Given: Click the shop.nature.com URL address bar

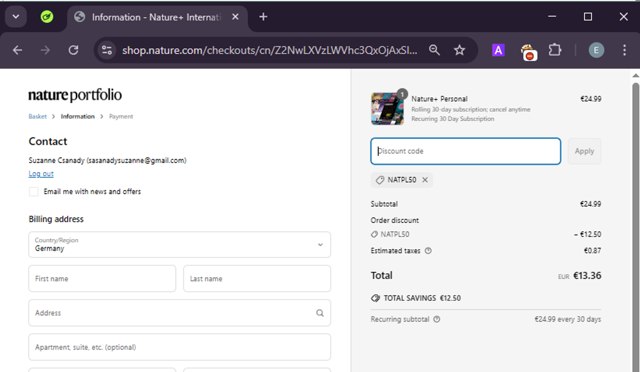Looking at the screenshot, I should point(270,50).
